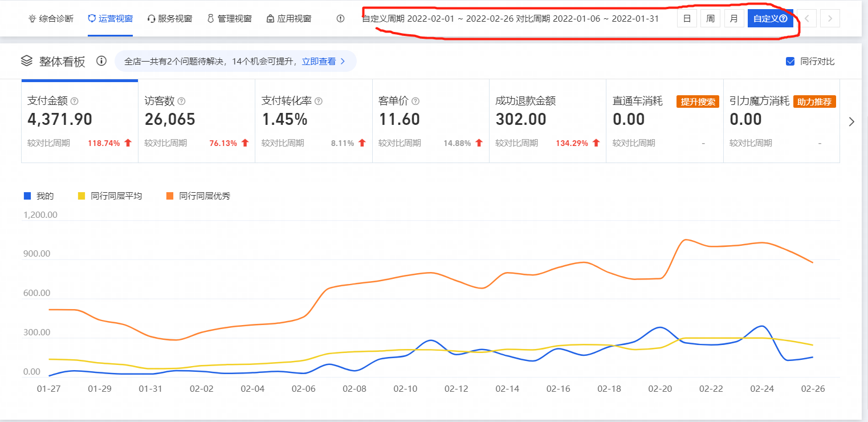Click the info icon beside 整体看板
This screenshot has height=422, width=868.
point(101,61)
